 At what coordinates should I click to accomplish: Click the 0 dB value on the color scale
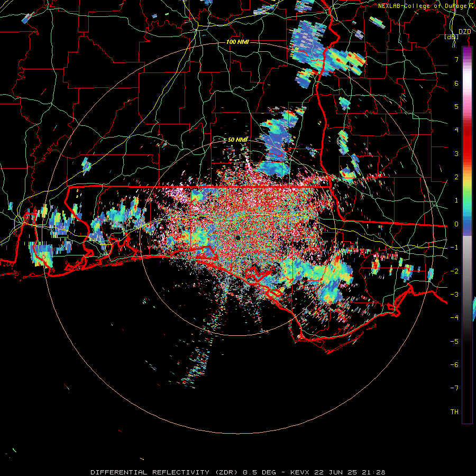pos(456,224)
